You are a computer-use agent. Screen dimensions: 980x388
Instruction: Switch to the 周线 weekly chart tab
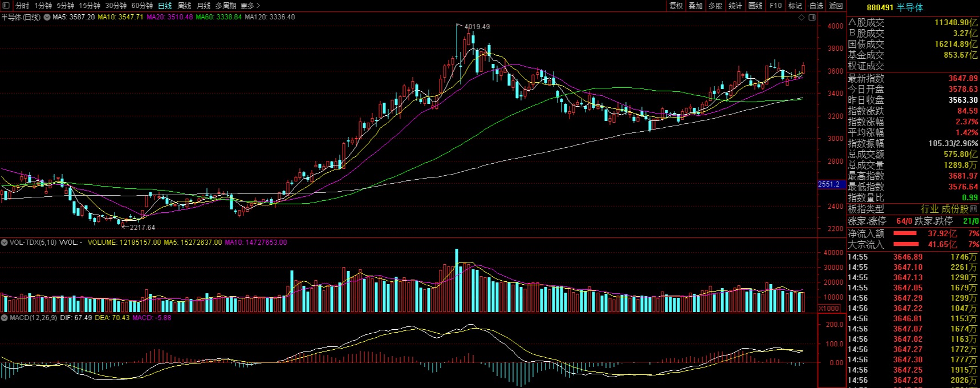coord(184,6)
